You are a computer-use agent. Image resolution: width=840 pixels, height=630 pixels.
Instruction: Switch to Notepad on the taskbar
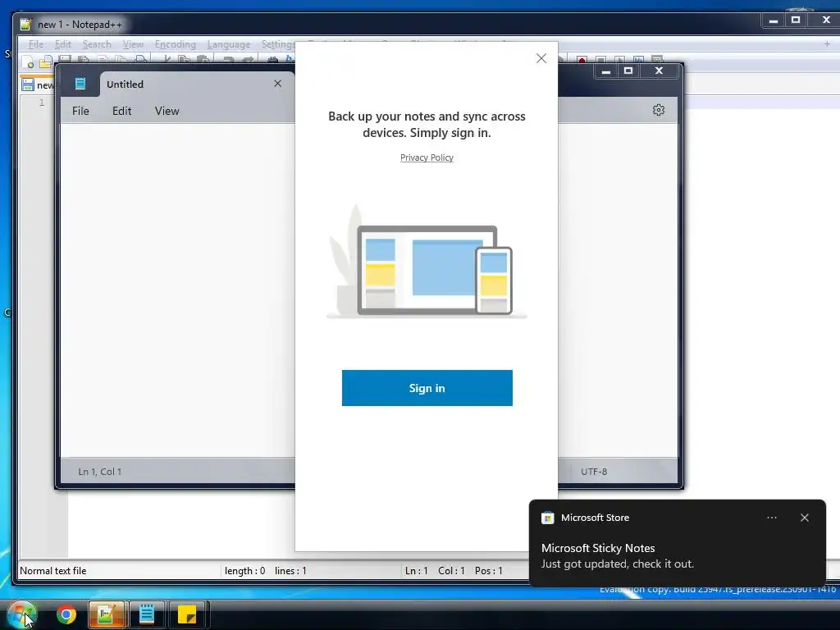[x=146, y=614]
